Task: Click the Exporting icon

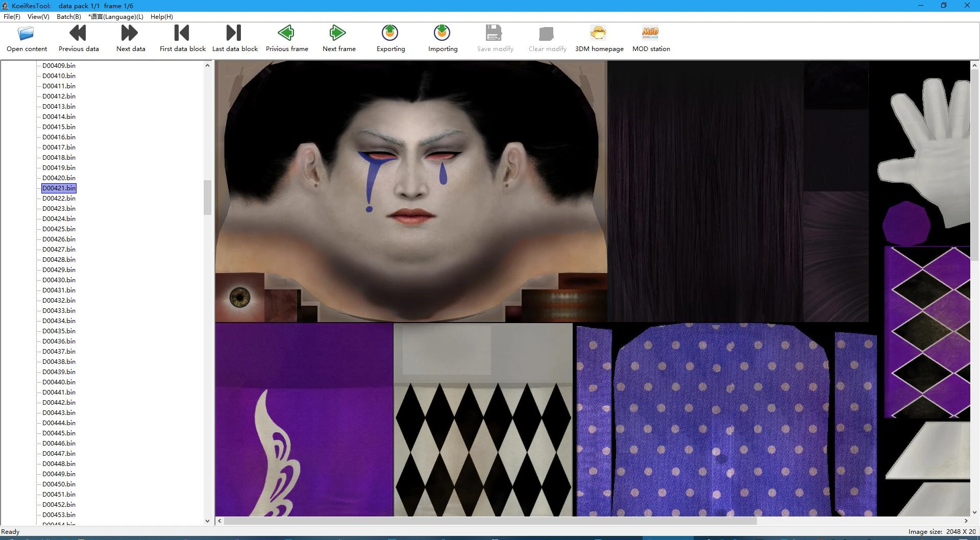Action: 390,34
